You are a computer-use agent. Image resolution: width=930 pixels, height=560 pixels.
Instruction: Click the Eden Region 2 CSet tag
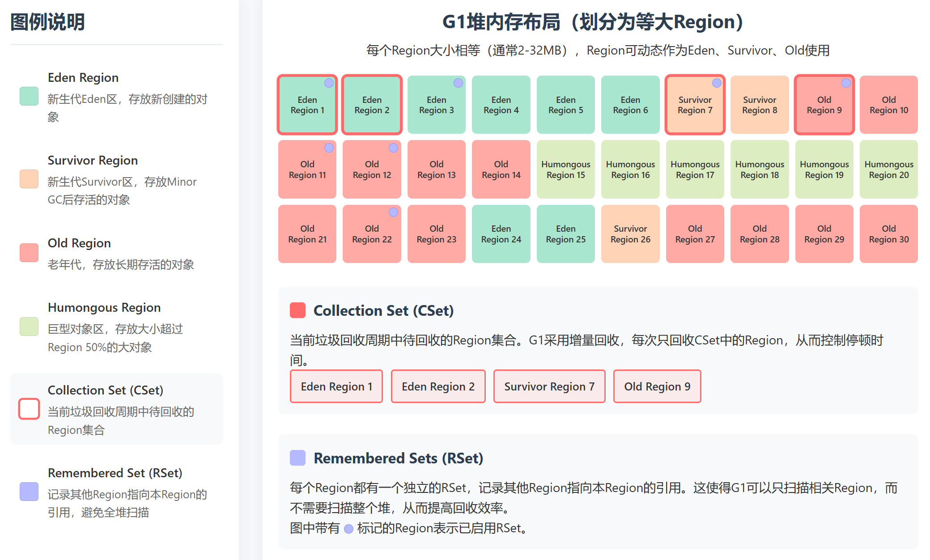(x=438, y=386)
